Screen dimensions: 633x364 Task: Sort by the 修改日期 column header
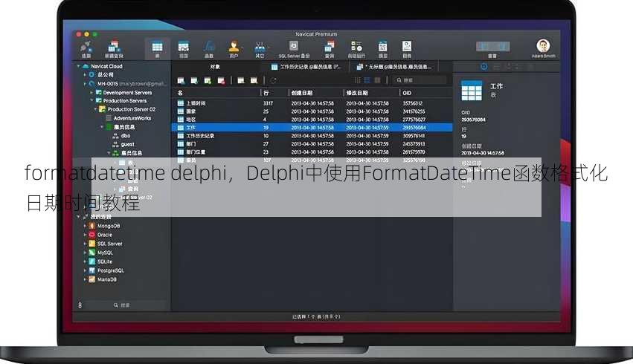pyautogui.click(x=357, y=93)
